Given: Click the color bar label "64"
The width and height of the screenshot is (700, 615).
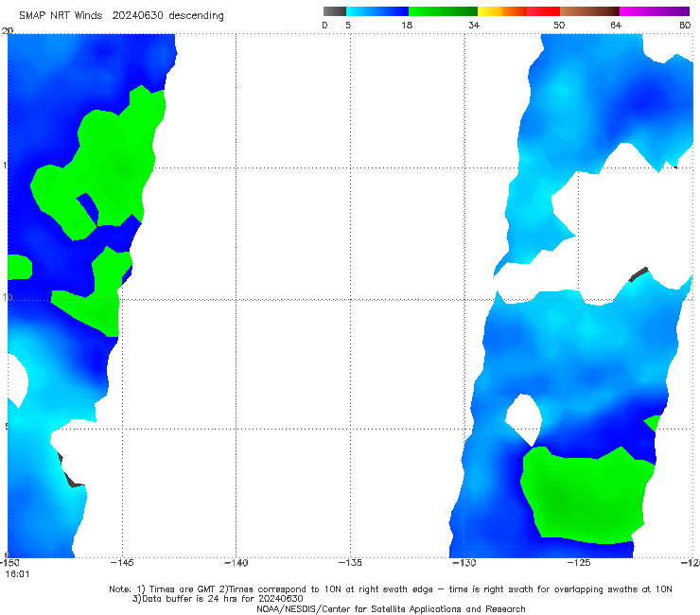Looking at the screenshot, I should coord(616,26).
